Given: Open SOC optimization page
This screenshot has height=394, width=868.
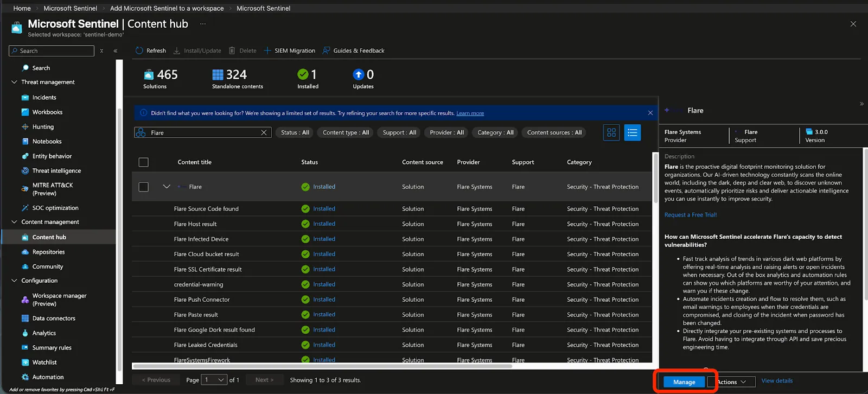Looking at the screenshot, I should (x=55, y=208).
